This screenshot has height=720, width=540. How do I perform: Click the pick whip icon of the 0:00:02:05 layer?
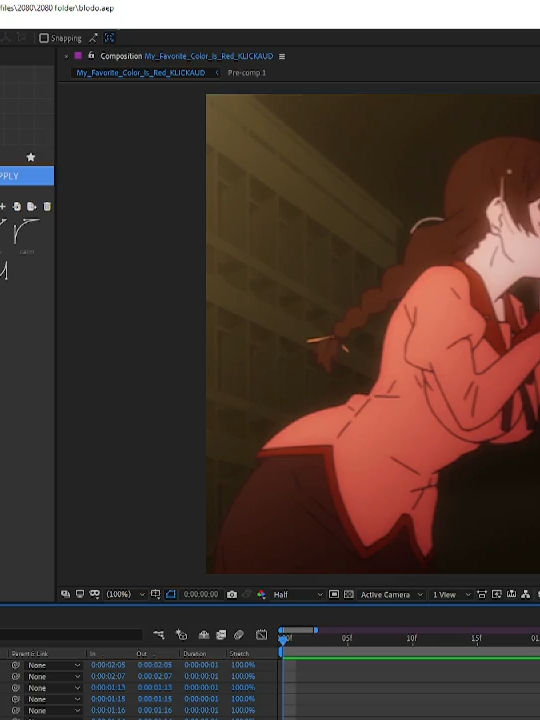point(16,665)
